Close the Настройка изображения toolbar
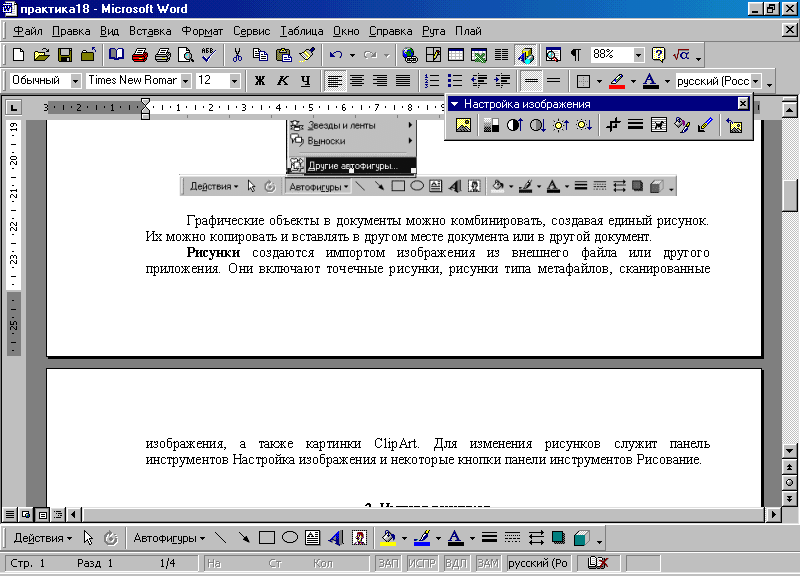The image size is (800, 576). tap(743, 104)
